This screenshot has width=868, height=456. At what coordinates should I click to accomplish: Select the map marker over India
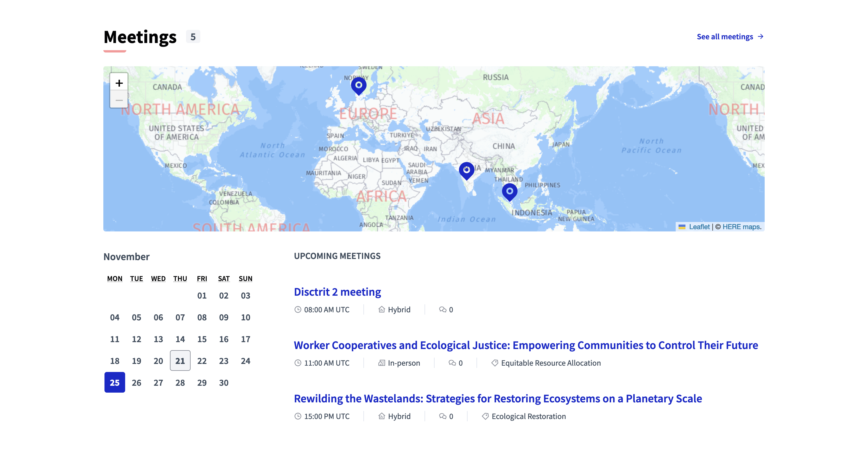[466, 170]
